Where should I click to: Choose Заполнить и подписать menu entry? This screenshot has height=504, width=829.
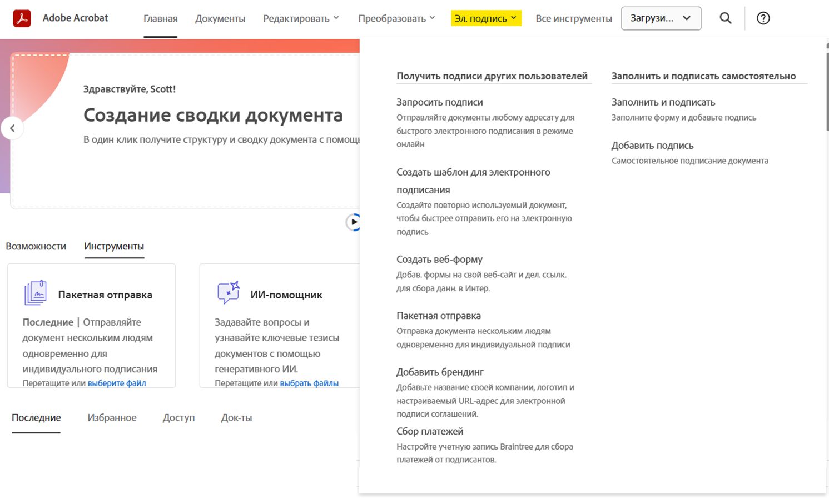(663, 102)
